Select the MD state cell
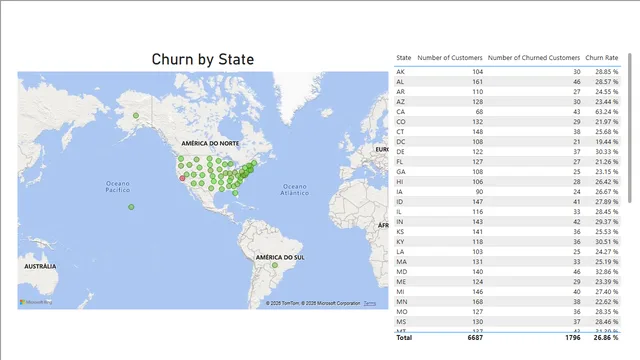The width and height of the screenshot is (640, 360). [402, 271]
